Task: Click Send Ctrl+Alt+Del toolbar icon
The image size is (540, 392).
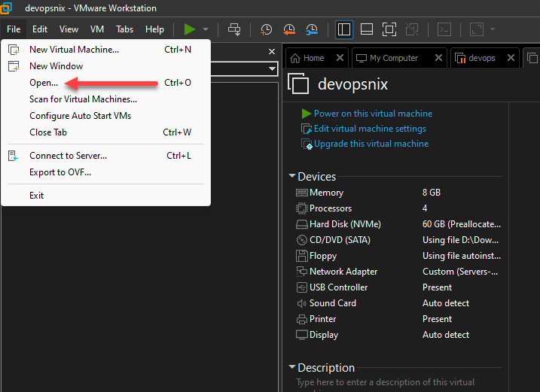Action: coord(234,29)
